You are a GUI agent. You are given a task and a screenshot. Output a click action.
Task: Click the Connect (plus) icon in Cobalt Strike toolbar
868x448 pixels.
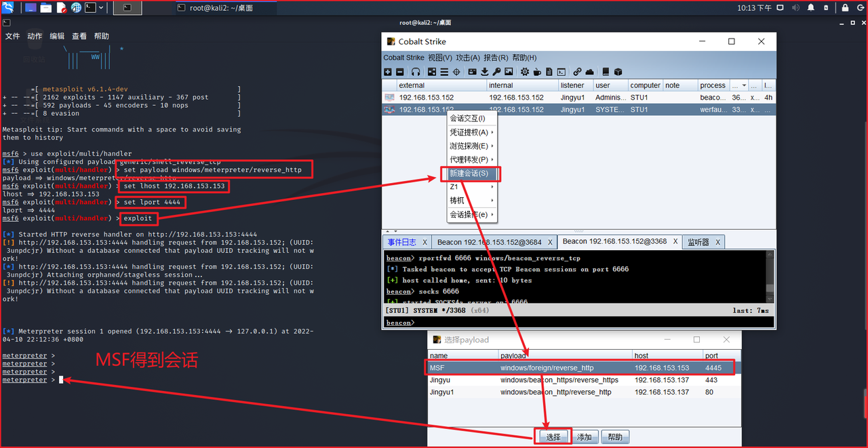[388, 72]
